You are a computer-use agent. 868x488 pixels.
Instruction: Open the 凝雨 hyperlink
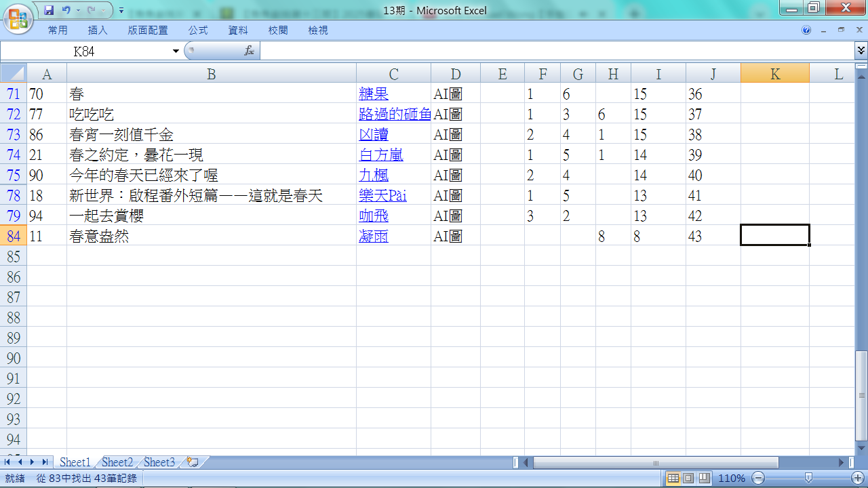(x=374, y=237)
